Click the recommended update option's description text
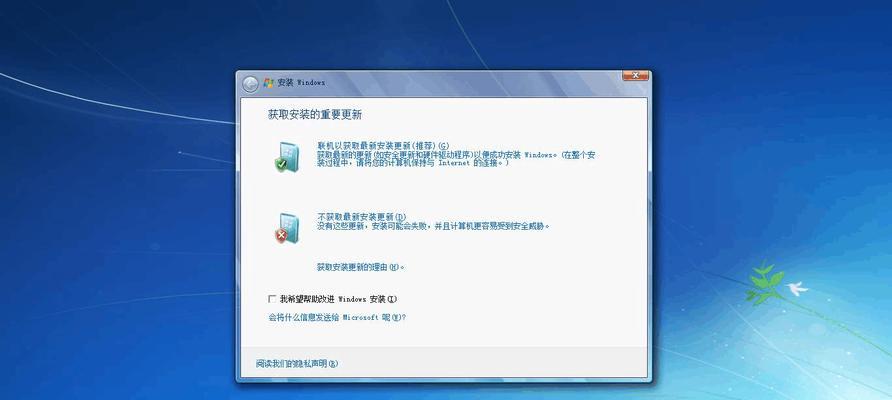892x400 pixels. point(455,160)
